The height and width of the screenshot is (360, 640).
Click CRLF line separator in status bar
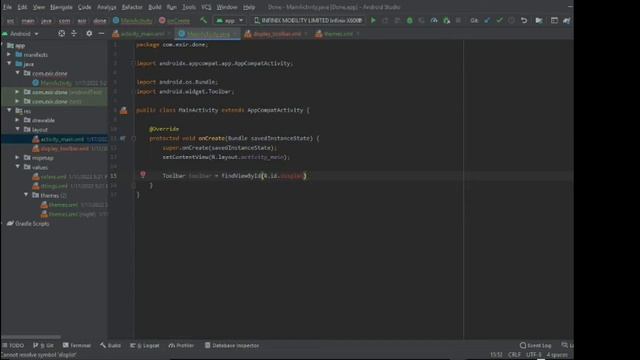tap(514, 355)
